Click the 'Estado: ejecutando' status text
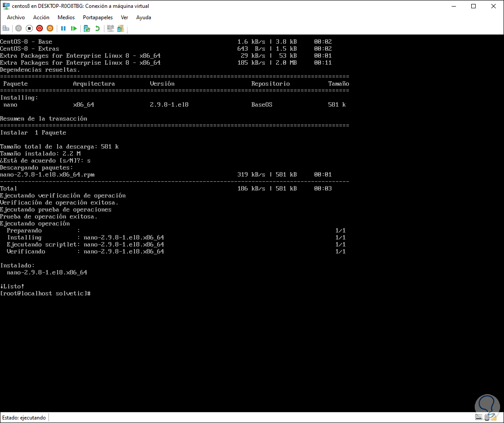Image resolution: width=504 pixels, height=423 pixels. (24, 417)
